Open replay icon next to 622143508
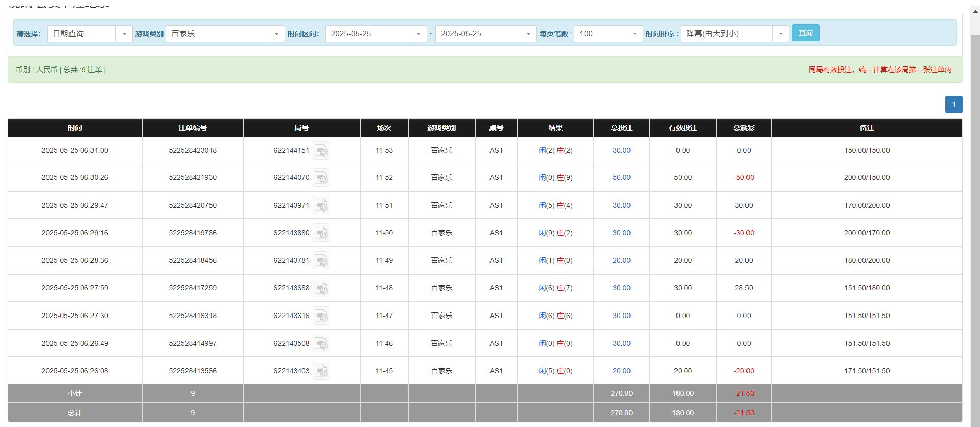 tap(321, 344)
